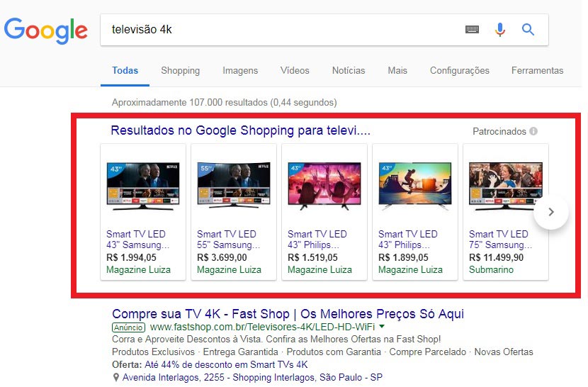This screenshot has width=588, height=387.
Task: Start voice search with microphone icon
Action: [x=499, y=29]
